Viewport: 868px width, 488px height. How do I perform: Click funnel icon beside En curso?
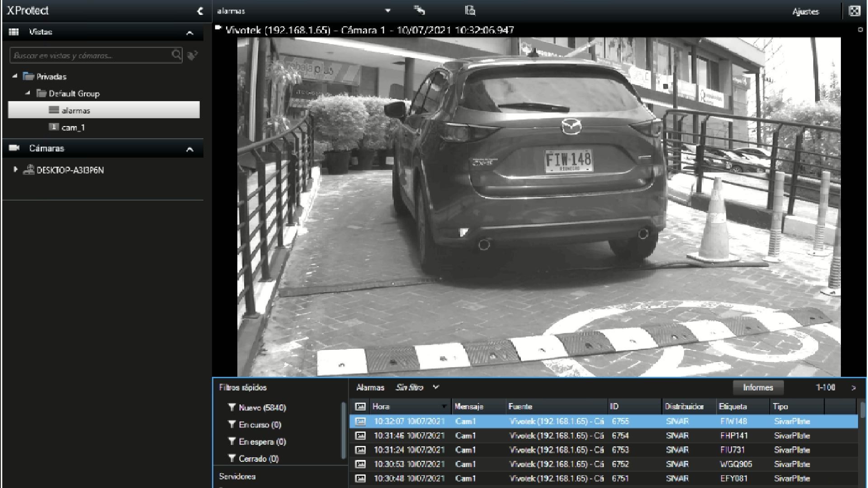click(x=232, y=424)
